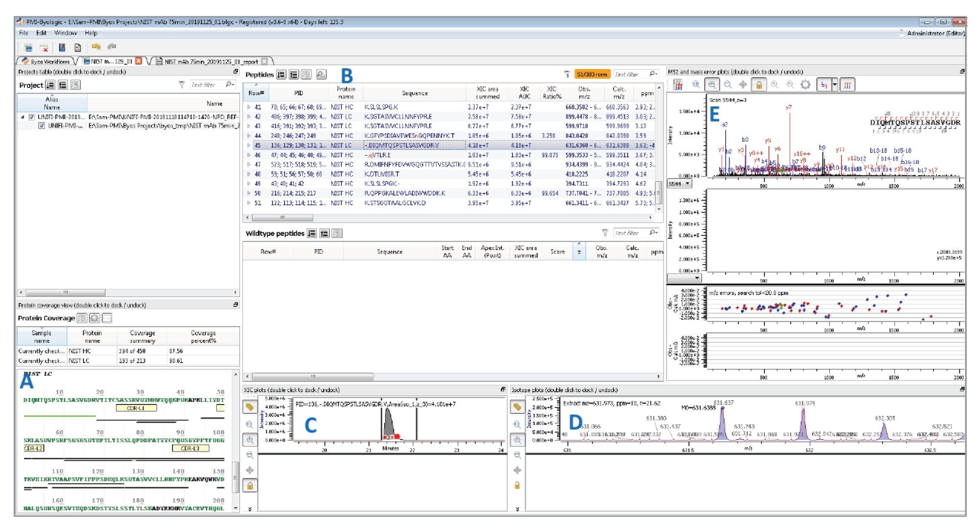This screenshot has width=980, height=530.
Task: Click the blue book icon in main toolbar
Action: click(62, 47)
